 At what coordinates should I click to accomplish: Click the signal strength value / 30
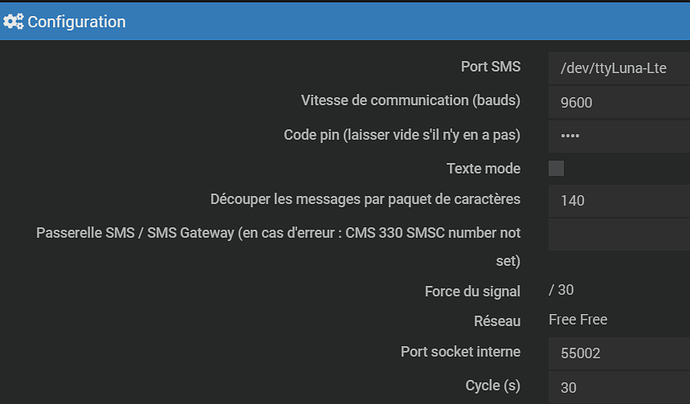[561, 290]
